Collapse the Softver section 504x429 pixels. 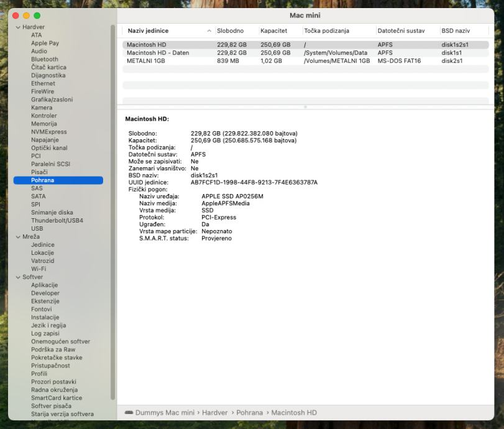click(18, 277)
